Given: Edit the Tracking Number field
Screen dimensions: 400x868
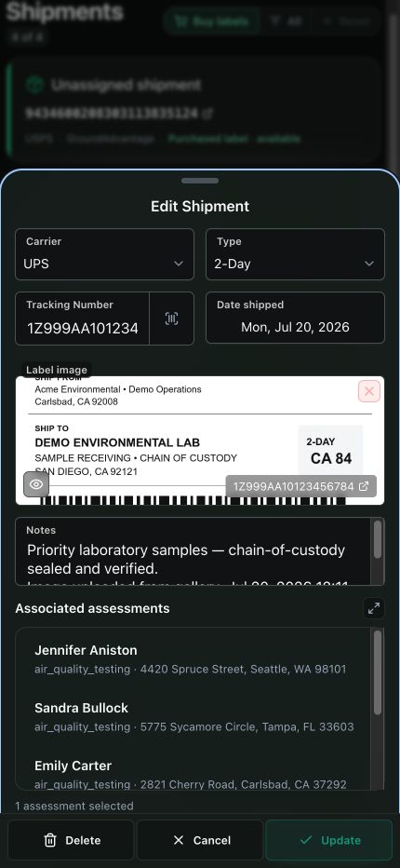Looking at the screenshot, I should pos(83,319).
